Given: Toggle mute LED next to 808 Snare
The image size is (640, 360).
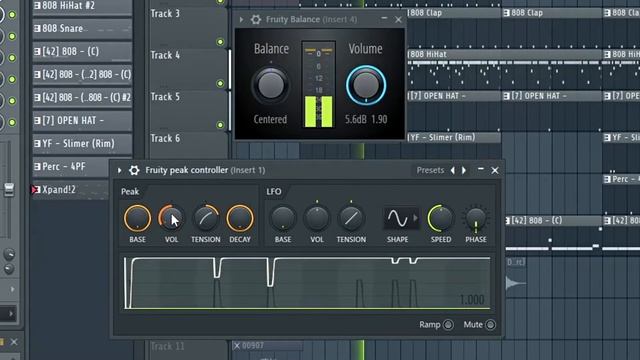Looking at the screenshot, I should [x=12, y=36].
